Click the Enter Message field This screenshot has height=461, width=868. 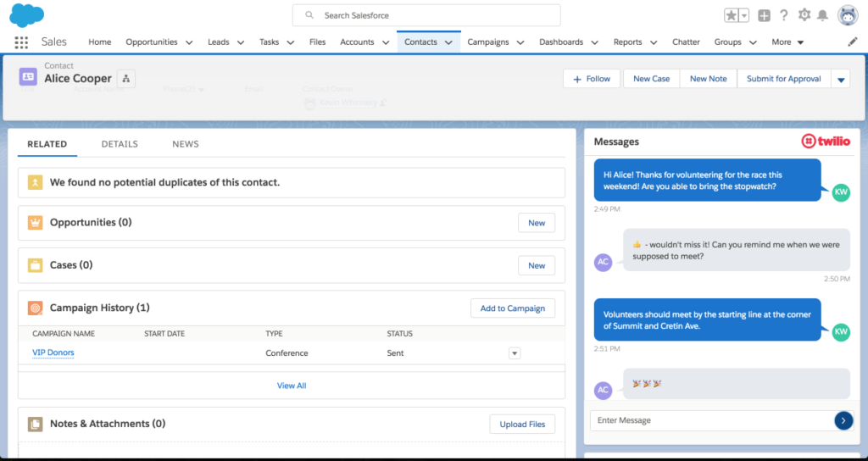point(712,420)
